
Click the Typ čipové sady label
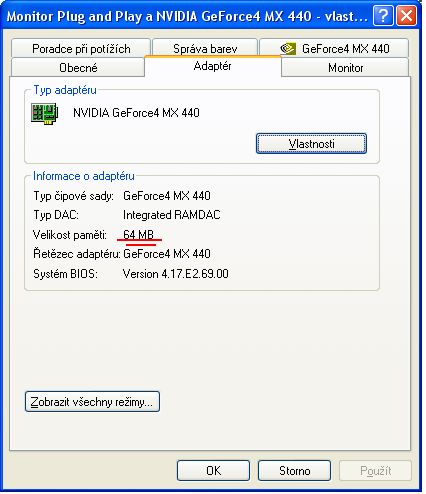coord(73,196)
